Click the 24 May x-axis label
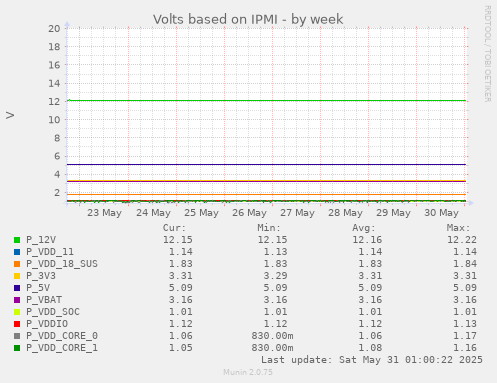Viewport: 497px width, 383px height. point(153,213)
